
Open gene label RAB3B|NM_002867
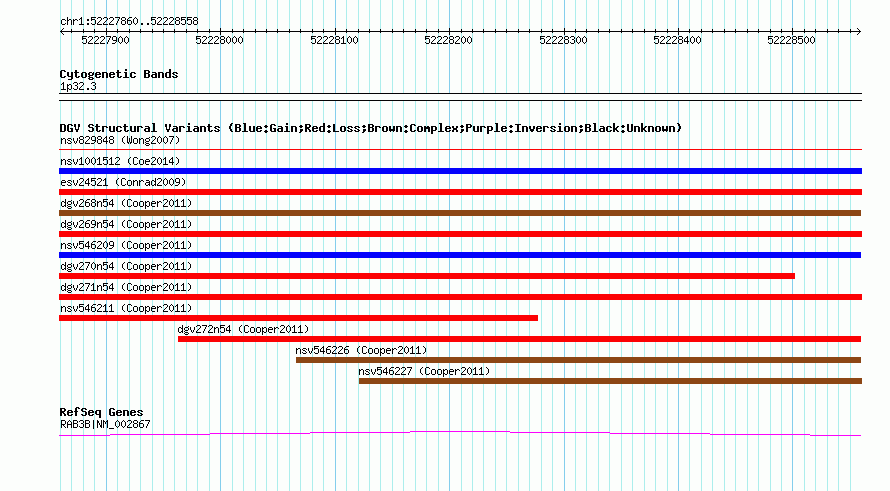click(105, 425)
